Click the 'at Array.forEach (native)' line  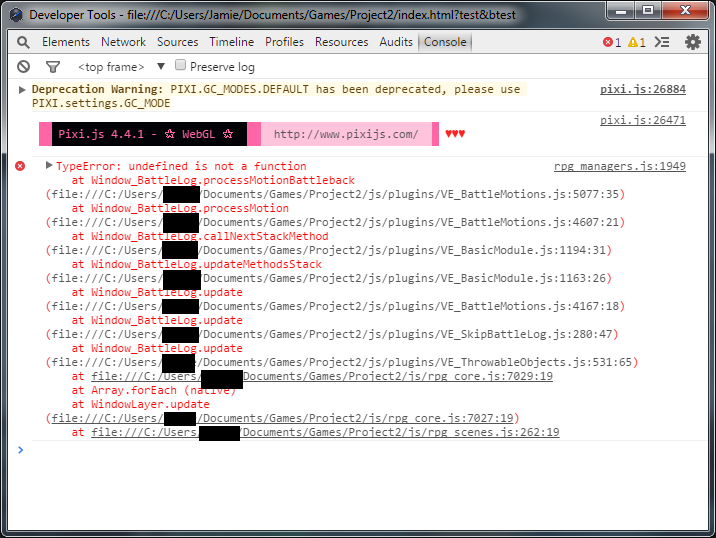click(x=153, y=390)
